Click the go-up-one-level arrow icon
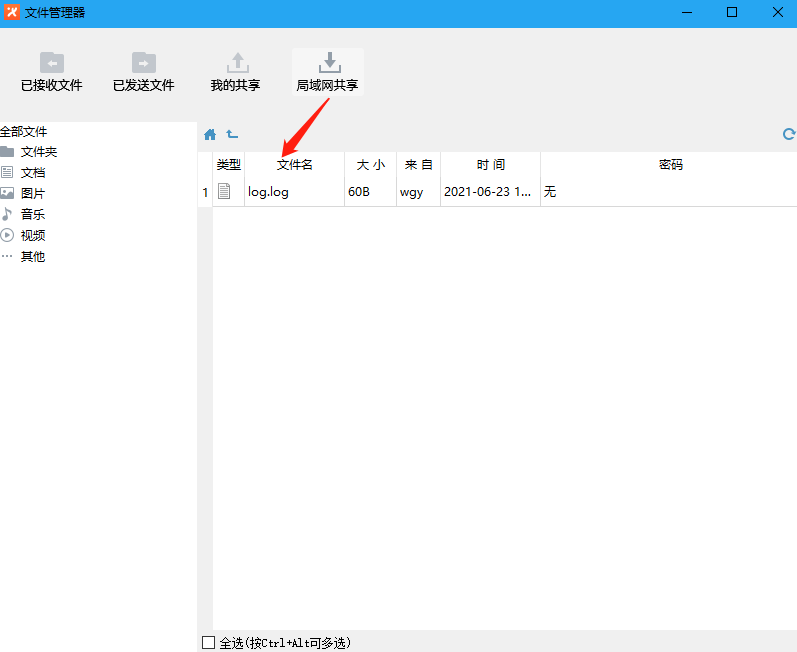Viewport: 797px width, 652px height. click(232, 134)
